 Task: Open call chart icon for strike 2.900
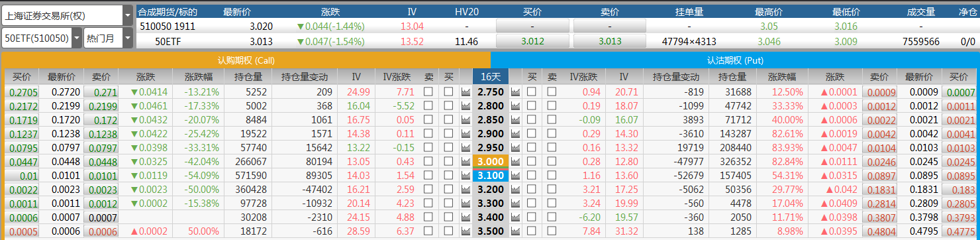point(465,133)
